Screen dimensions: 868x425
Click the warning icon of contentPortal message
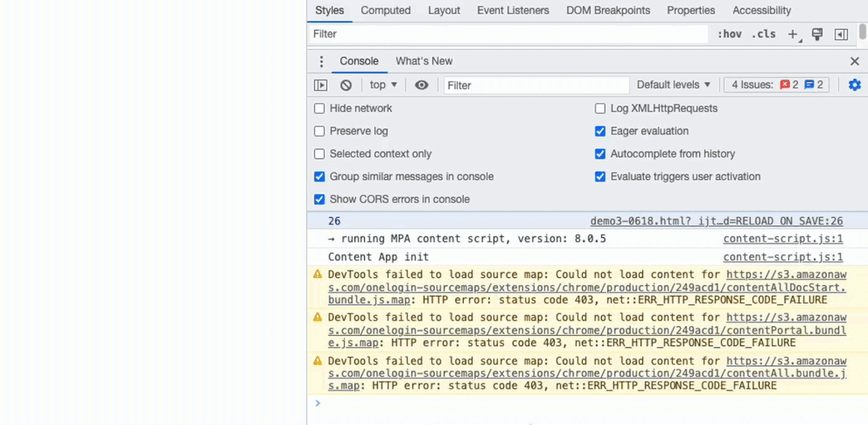317,317
